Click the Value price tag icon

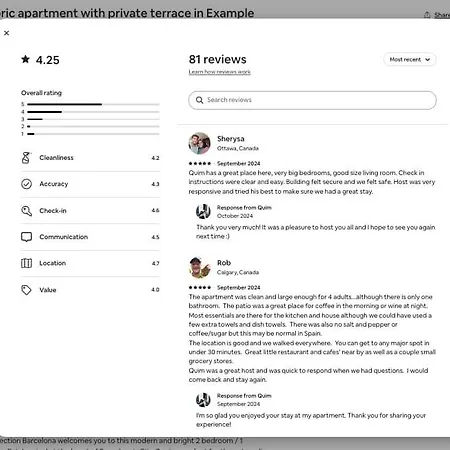[x=26, y=290]
